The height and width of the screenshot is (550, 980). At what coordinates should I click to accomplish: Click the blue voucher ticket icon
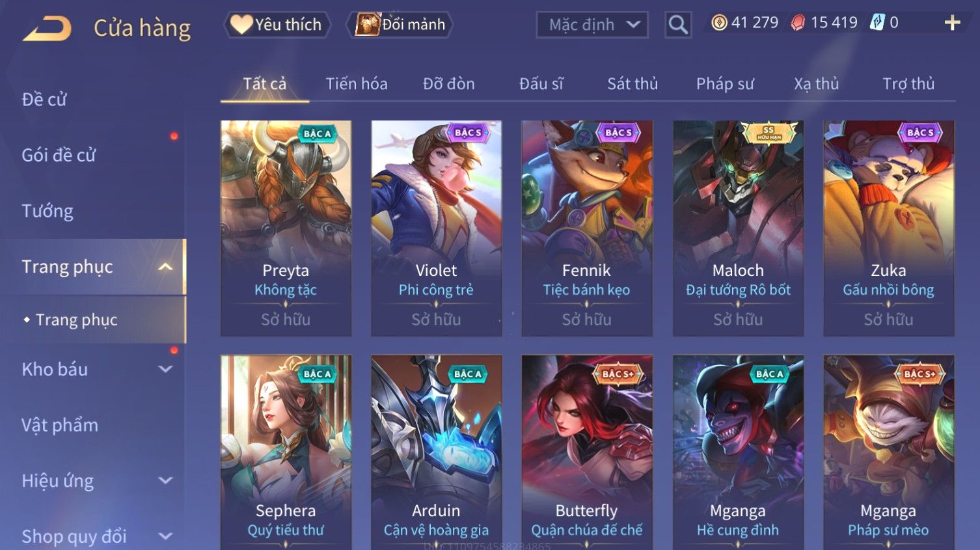pos(878,23)
